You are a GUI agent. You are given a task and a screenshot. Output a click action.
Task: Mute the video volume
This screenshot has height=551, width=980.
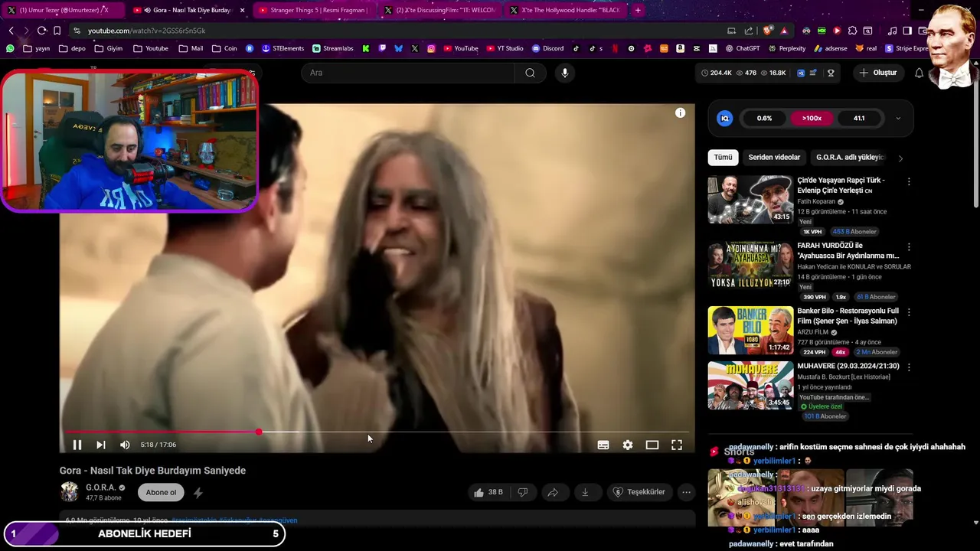click(125, 445)
